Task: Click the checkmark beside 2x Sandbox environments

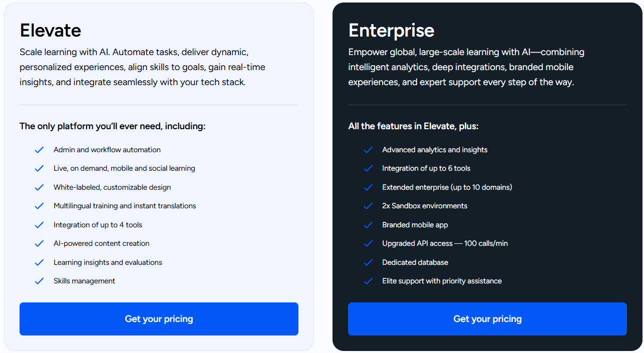Action: click(368, 206)
